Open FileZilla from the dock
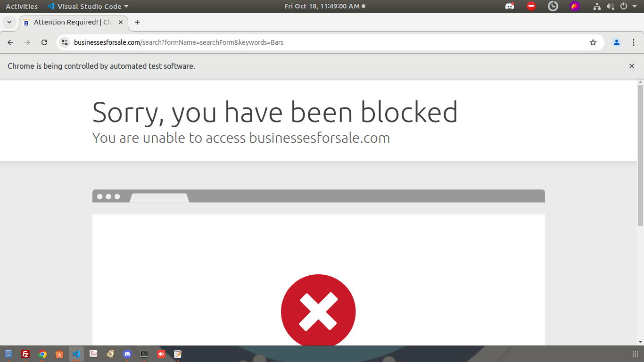The width and height of the screenshot is (644, 362). click(x=25, y=354)
